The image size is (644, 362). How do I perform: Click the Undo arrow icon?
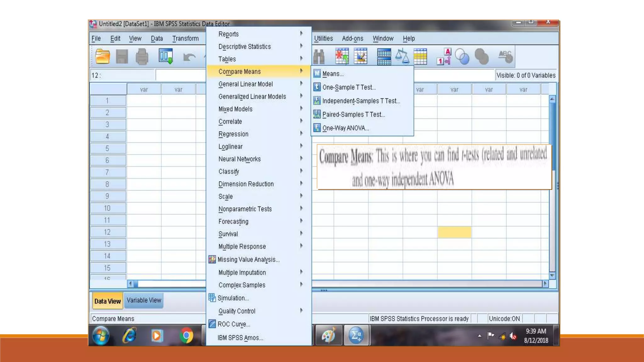pos(189,57)
